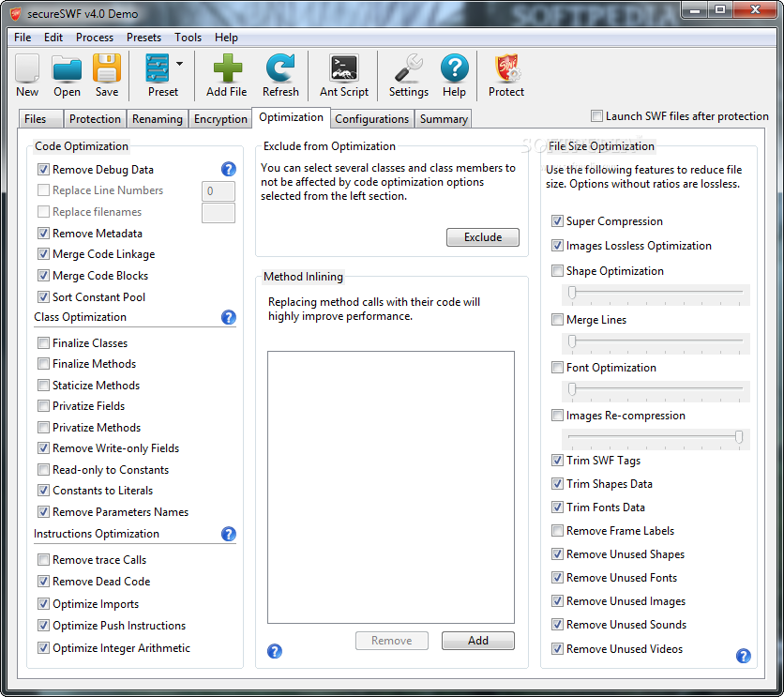Uncheck Super Compression
The width and height of the screenshot is (784, 697).
(557, 221)
